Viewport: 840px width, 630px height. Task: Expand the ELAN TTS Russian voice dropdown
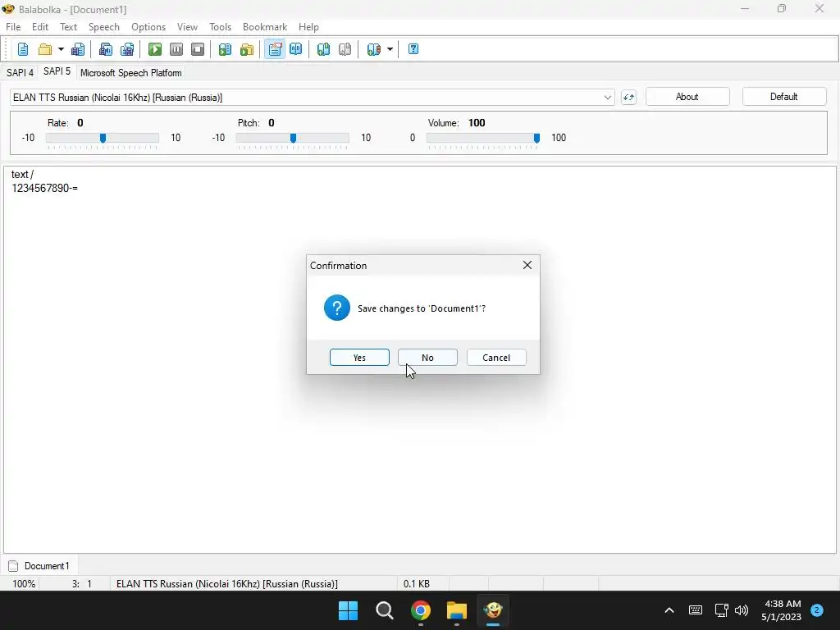[608, 98]
